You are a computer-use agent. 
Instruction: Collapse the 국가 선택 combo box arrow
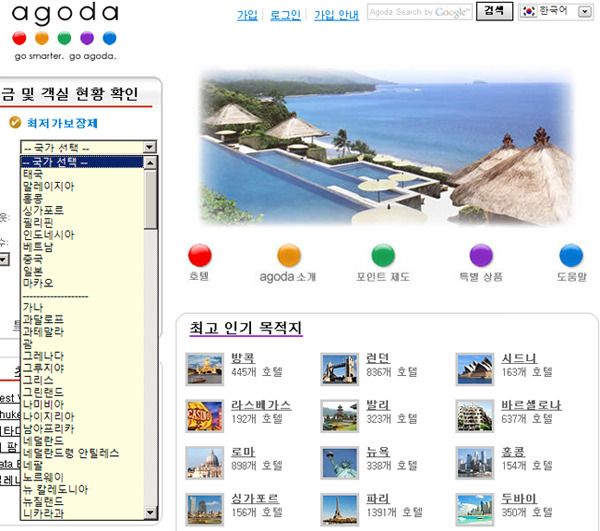coord(150,147)
